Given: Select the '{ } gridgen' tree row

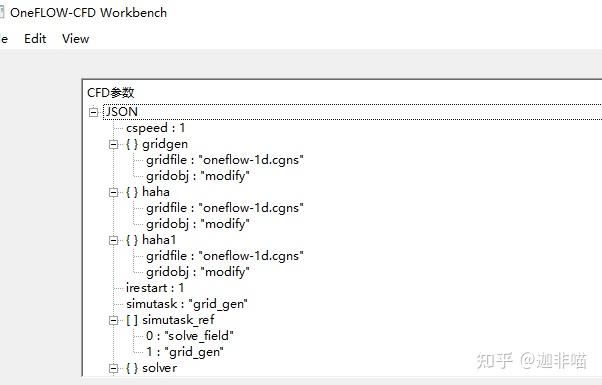Looking at the screenshot, I should pyautogui.click(x=157, y=144).
